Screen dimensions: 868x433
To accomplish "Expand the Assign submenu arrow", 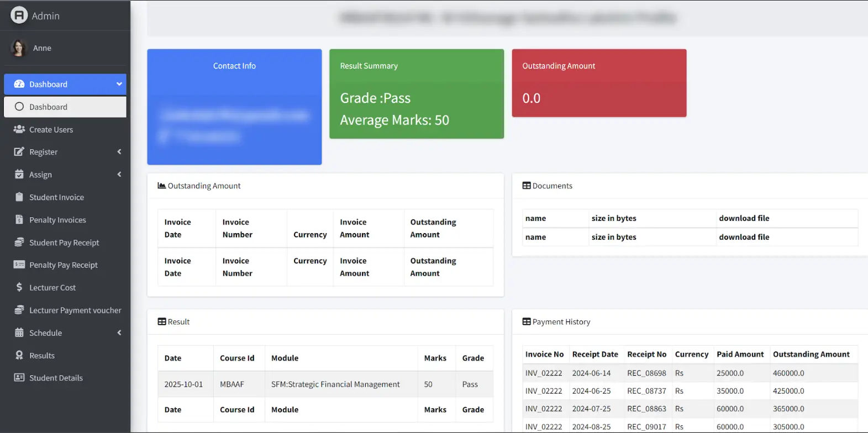I will click(119, 175).
